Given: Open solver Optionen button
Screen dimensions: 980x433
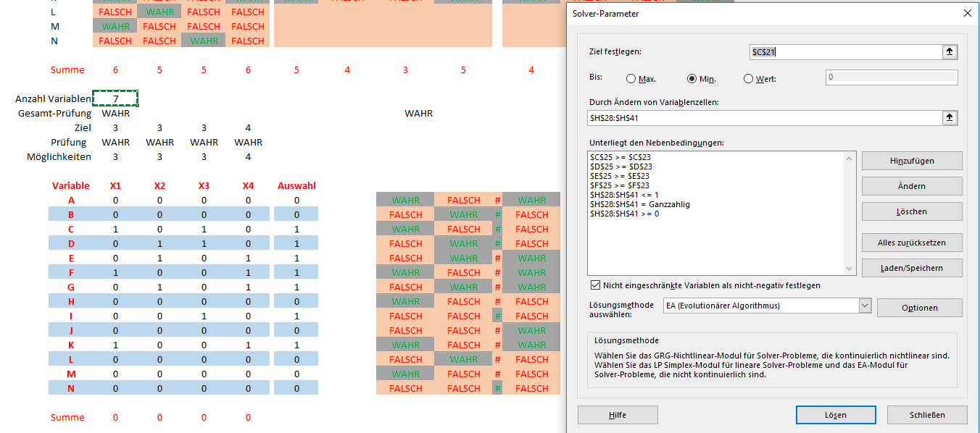Looking at the screenshot, I should 920,308.
